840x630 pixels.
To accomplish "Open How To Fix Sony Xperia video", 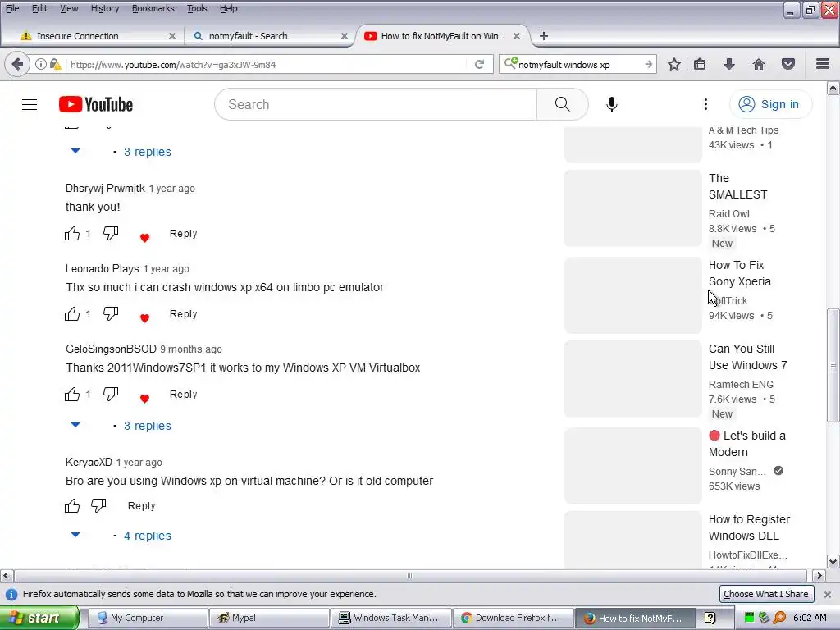I will click(x=739, y=272).
